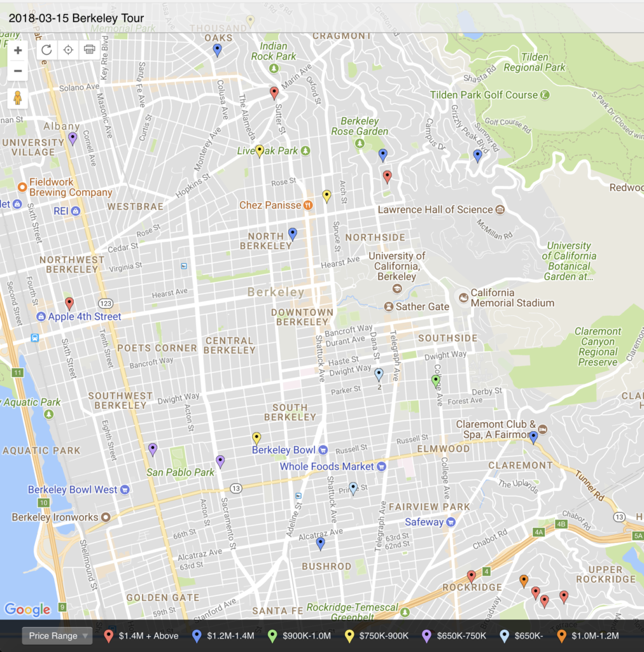
Task: Select blue marker near Berkeley Rose Garden
Action: coord(383,155)
